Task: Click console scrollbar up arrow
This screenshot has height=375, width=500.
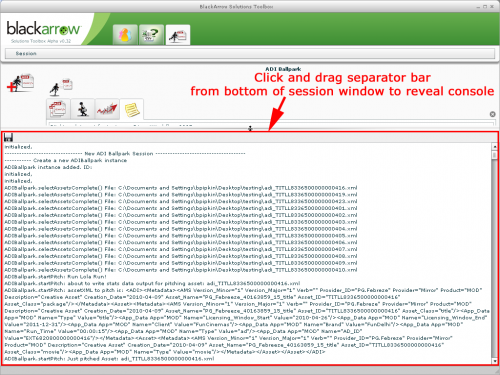Action: 495,147
